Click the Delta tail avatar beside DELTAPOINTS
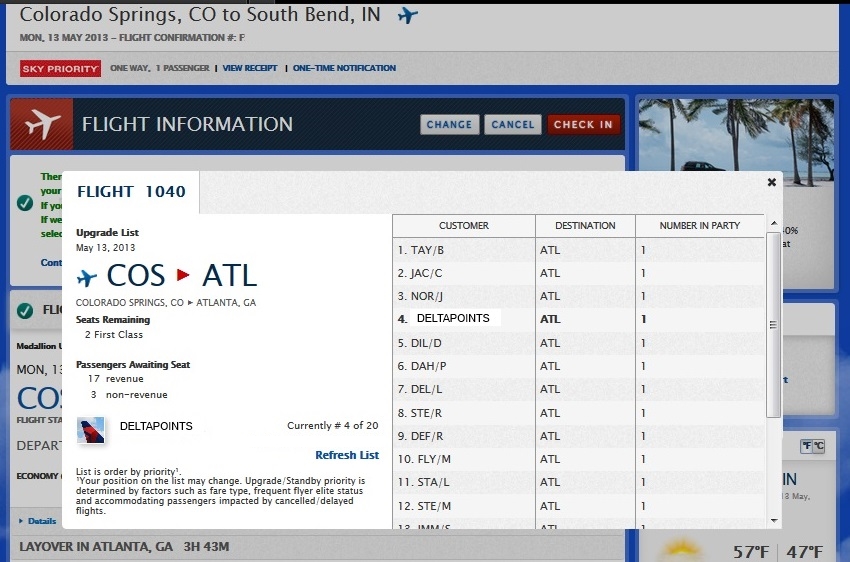Screen dimensions: 850x562 pyautogui.click(x=91, y=430)
